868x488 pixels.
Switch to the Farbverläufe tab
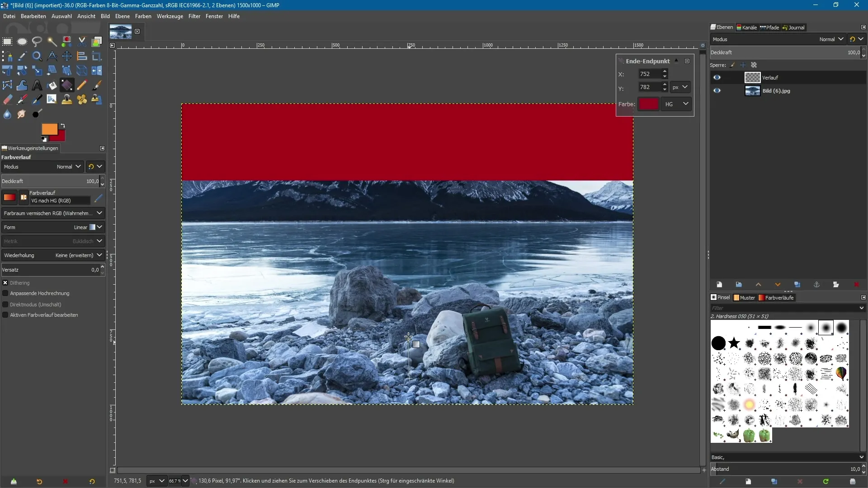pyautogui.click(x=776, y=298)
